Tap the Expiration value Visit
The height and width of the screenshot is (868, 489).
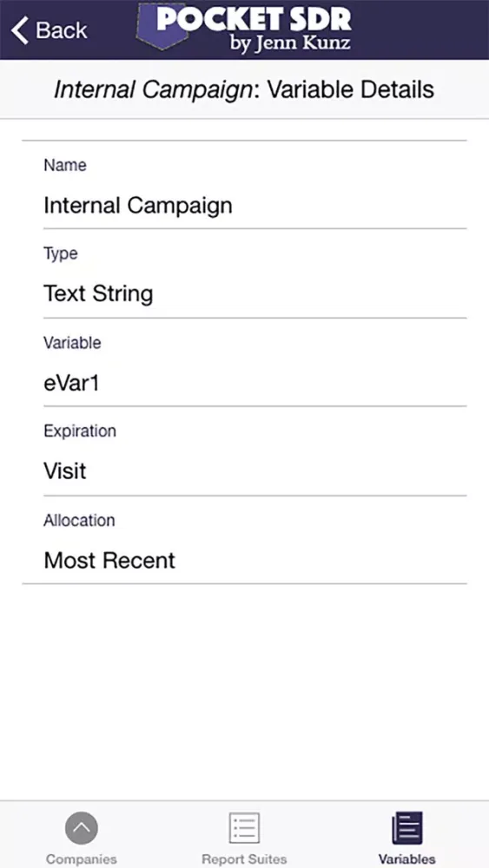point(65,471)
